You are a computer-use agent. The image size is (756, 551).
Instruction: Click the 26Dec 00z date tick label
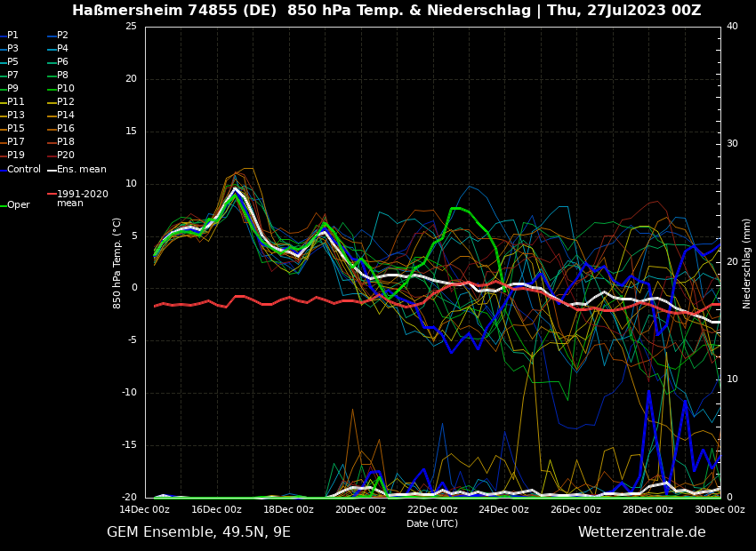point(575,510)
